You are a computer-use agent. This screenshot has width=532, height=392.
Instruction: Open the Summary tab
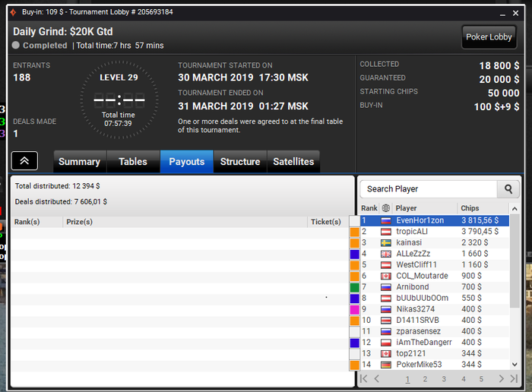[79, 162]
